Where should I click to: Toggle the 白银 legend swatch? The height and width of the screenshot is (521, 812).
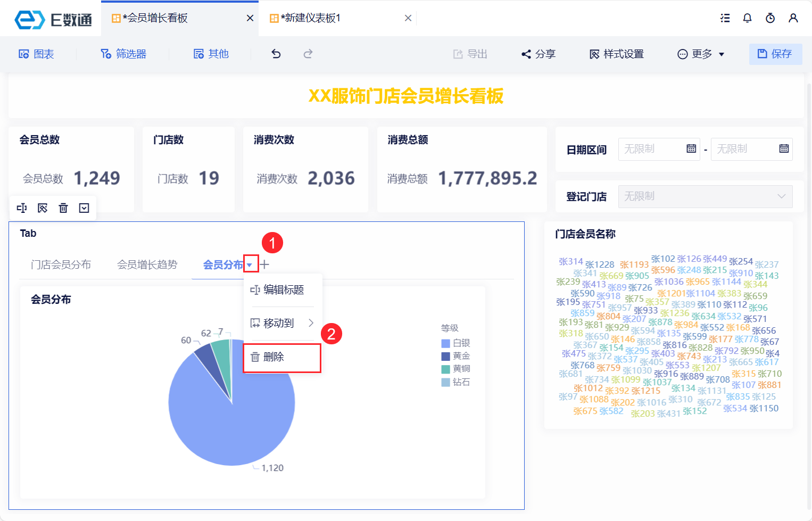pyautogui.click(x=446, y=343)
